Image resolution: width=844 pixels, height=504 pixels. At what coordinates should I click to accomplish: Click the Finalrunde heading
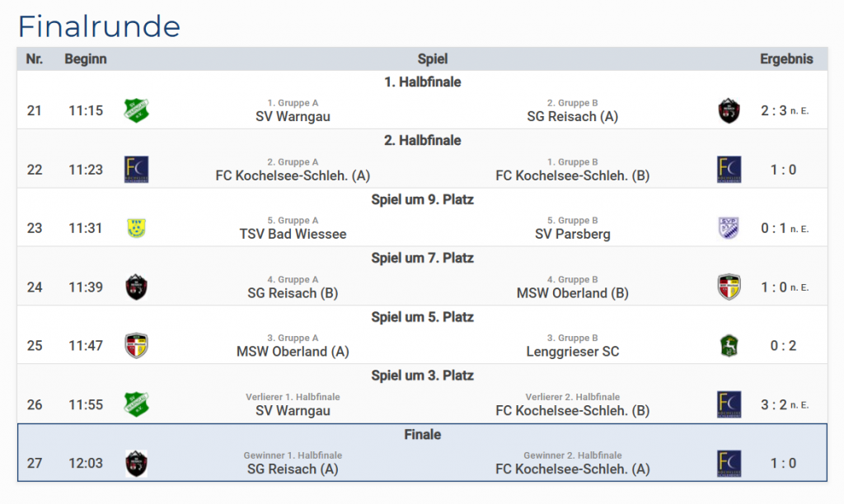point(99,26)
